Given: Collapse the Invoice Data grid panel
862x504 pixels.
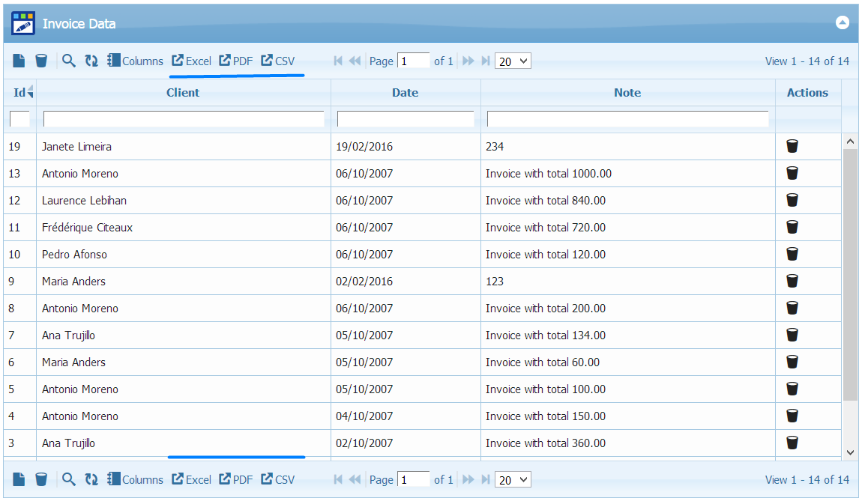Looking at the screenshot, I should coord(842,22).
